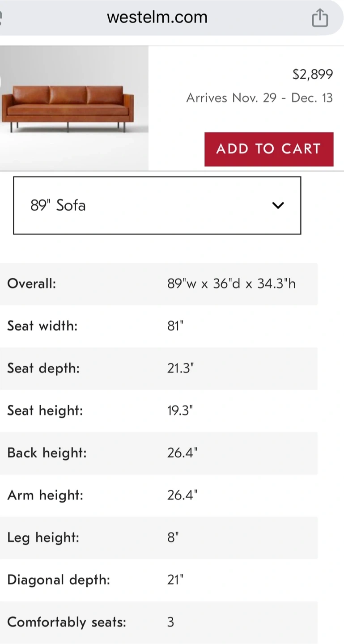Select the Back height row label
The image size is (344, 644).
(47, 453)
